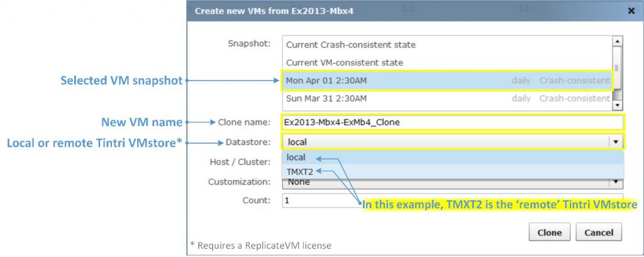
Task: Open the Customization dropdown arrow
Action: pyautogui.click(x=616, y=182)
